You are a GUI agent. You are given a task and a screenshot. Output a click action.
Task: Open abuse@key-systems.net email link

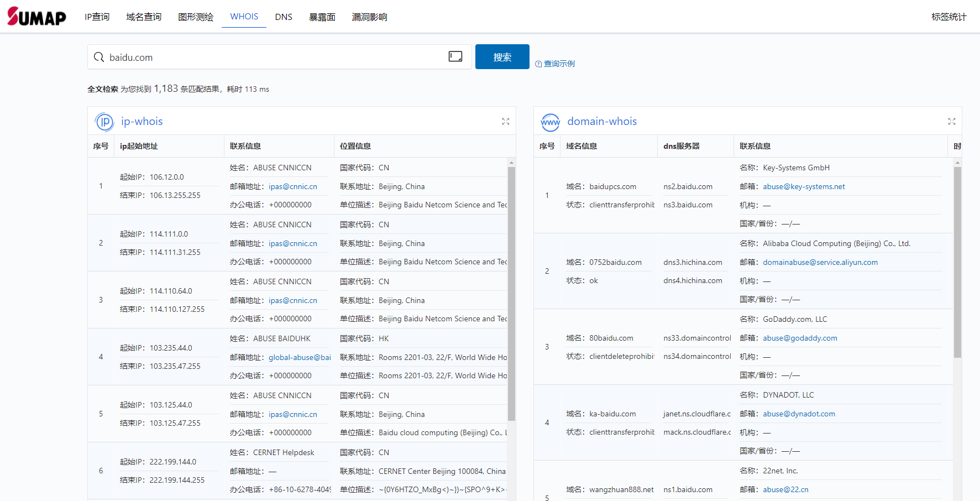pos(804,186)
